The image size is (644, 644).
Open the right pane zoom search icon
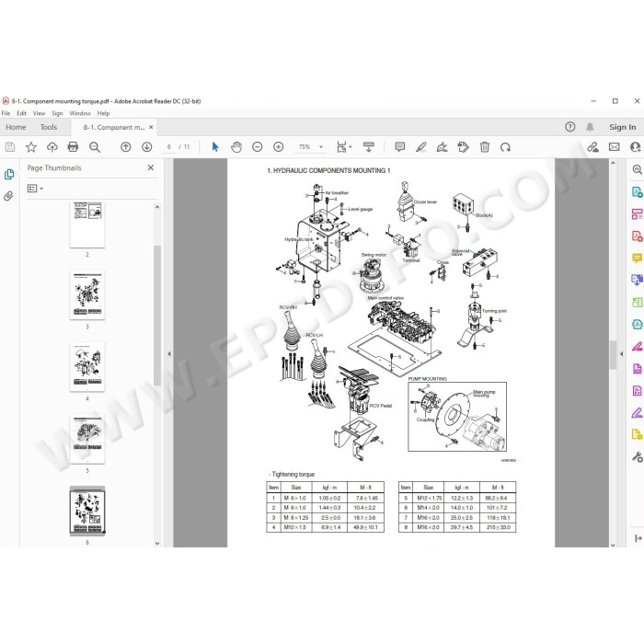point(637,169)
